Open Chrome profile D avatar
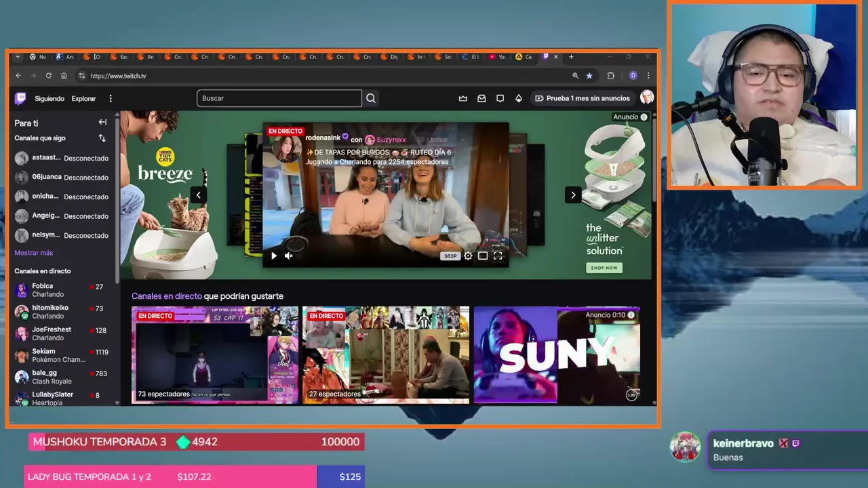The image size is (868, 488). [x=633, y=76]
